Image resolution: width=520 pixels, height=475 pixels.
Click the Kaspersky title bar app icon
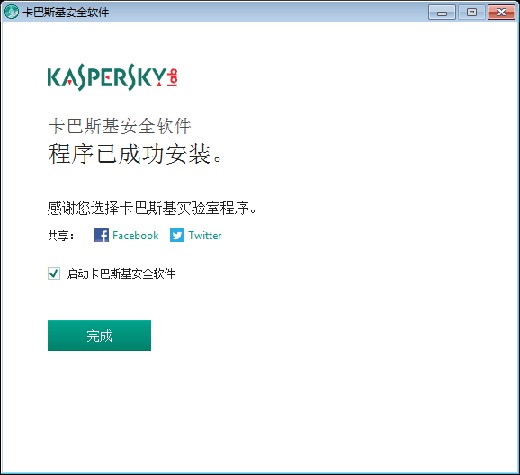tap(11, 12)
